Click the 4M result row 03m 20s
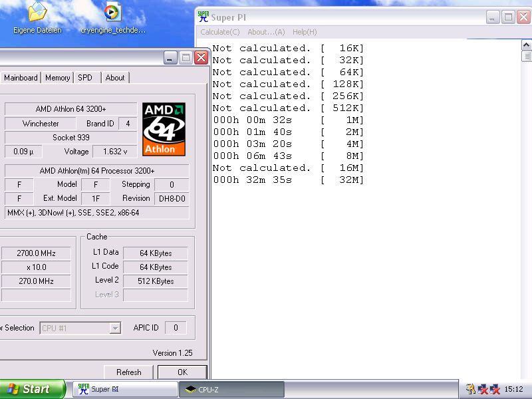 [289, 144]
